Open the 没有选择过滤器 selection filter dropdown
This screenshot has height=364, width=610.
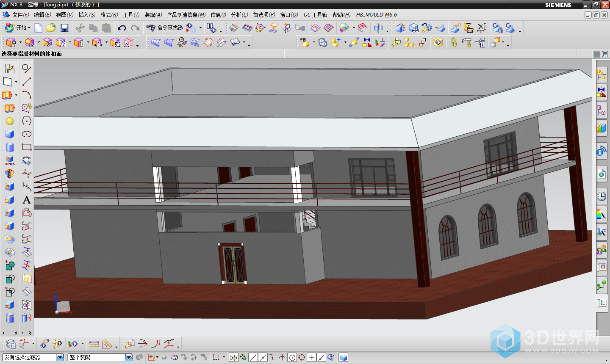[x=33, y=357]
